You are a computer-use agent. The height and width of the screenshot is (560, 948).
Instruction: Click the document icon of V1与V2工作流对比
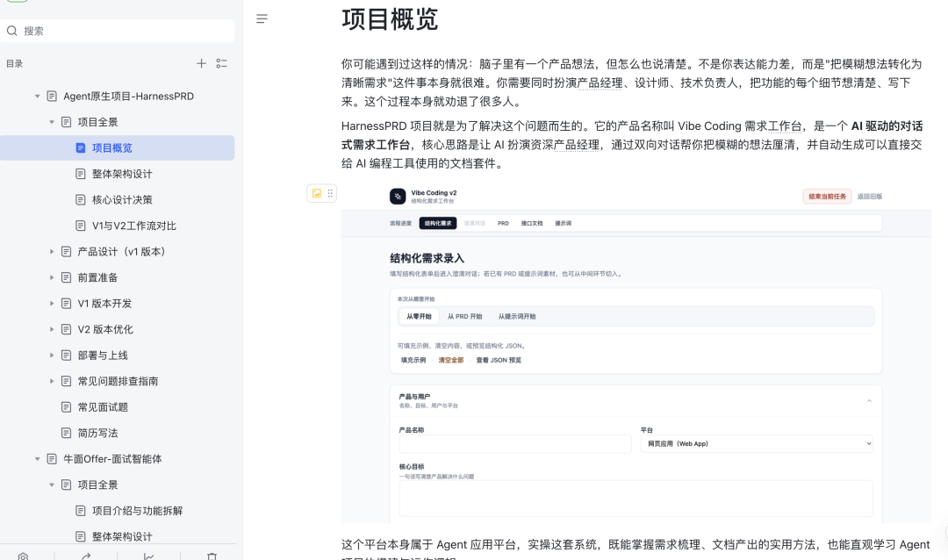pyautogui.click(x=81, y=226)
